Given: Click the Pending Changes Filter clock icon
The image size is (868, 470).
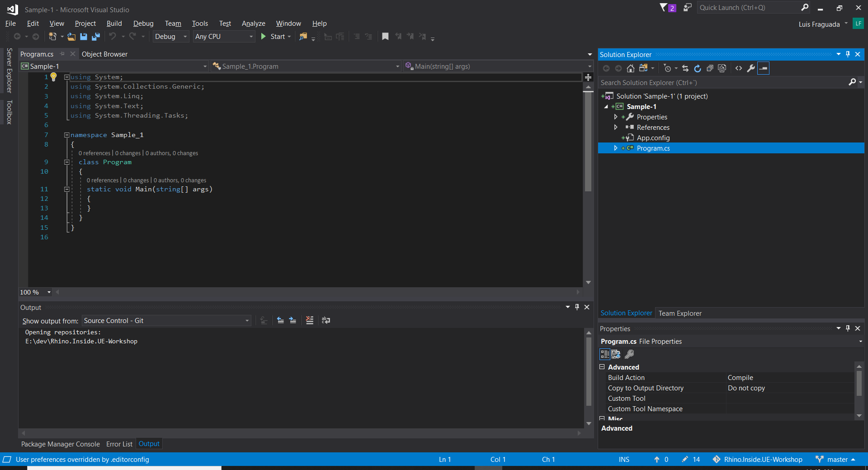Looking at the screenshot, I should pos(667,68).
